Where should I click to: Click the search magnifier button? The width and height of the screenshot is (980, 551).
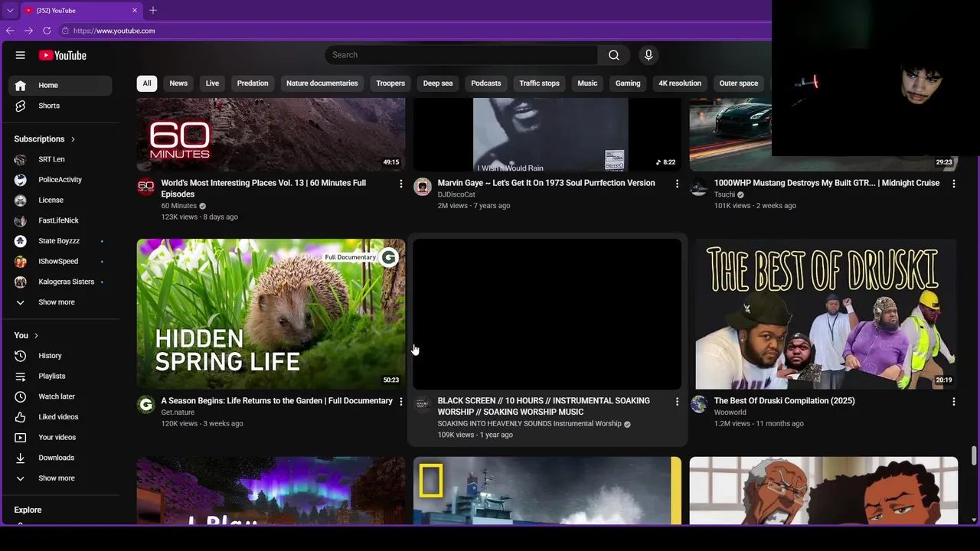(x=614, y=55)
